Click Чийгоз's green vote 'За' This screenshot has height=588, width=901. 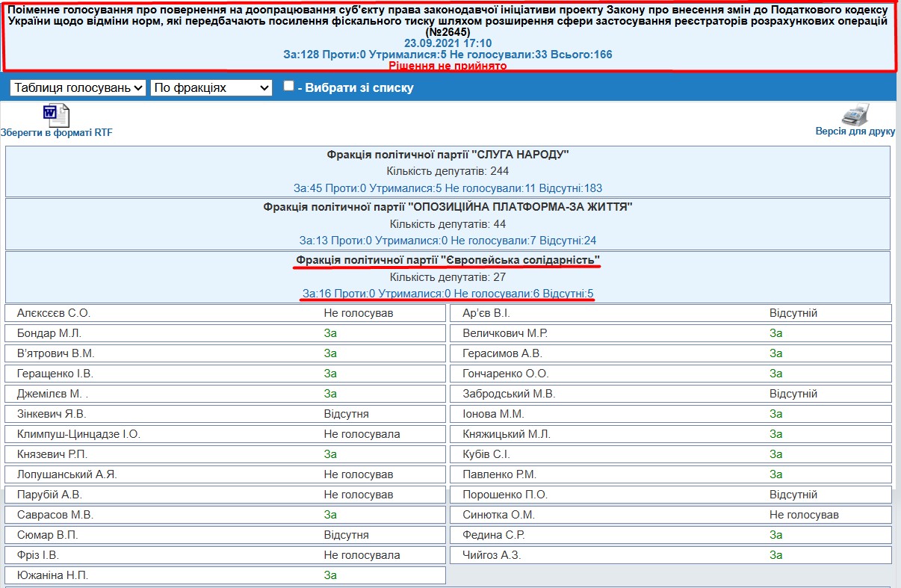(x=775, y=555)
